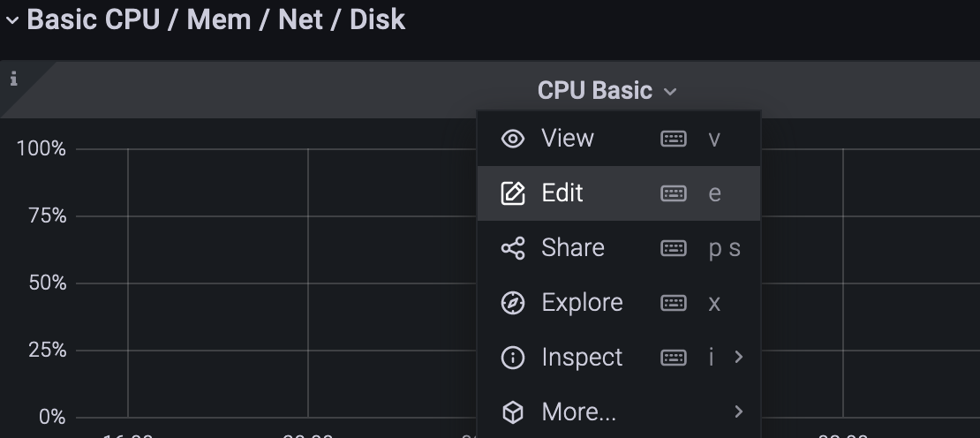This screenshot has height=438, width=980.
Task: Click the Inspect info circle icon
Action: tap(513, 358)
